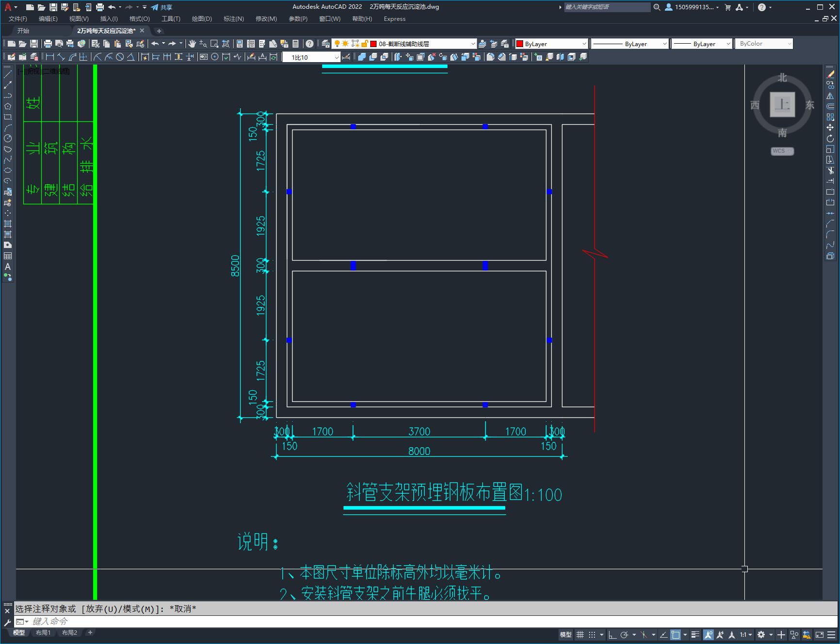Add a new drawing tab with plus
Screen dimensions: 840x644
159,31
